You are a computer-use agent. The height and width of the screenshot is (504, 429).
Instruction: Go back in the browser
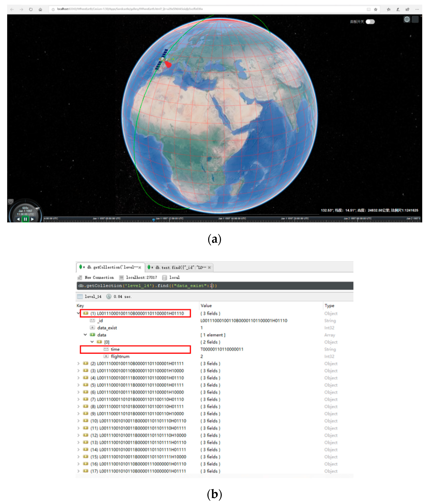point(12,9)
